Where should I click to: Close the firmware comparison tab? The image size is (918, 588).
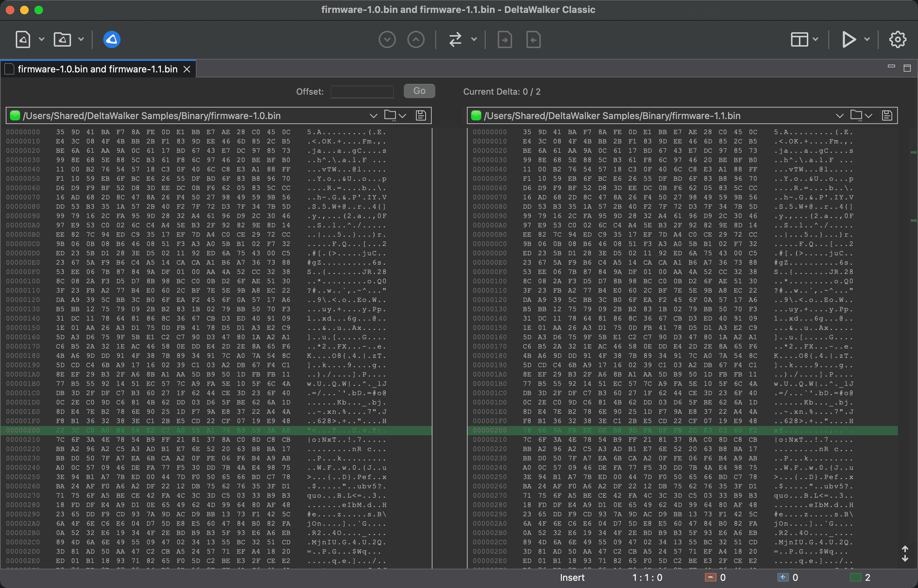(187, 69)
